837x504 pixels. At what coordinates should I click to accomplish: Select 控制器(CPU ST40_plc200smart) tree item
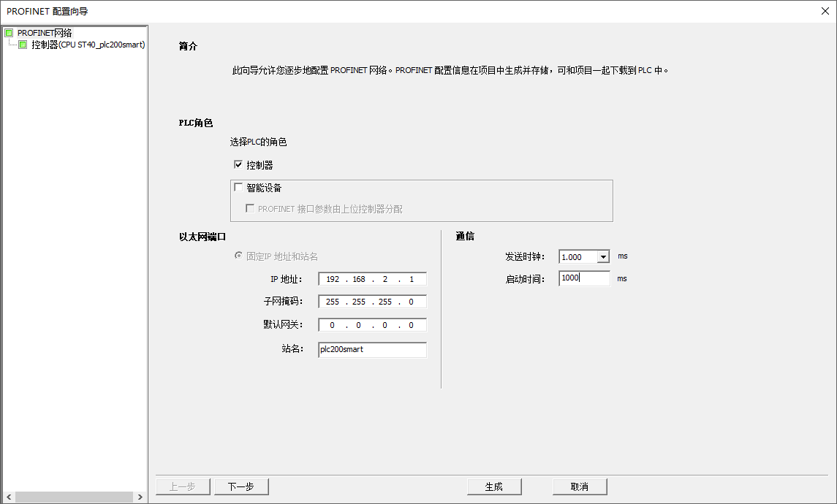point(88,45)
